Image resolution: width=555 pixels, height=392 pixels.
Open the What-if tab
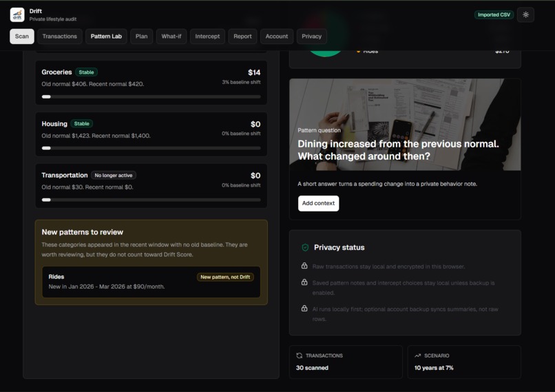click(x=171, y=37)
